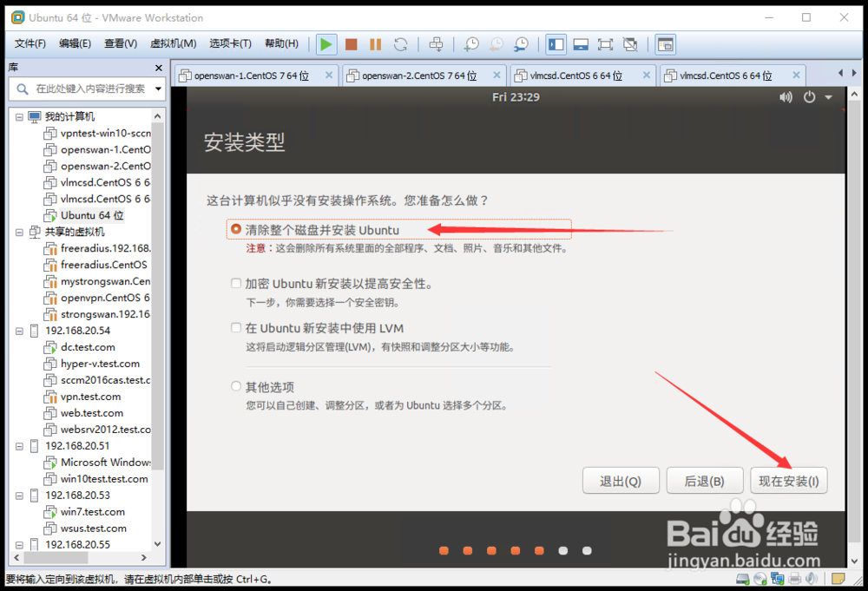Close the library panel with the X
This screenshot has height=591, width=868.
pyautogui.click(x=159, y=68)
